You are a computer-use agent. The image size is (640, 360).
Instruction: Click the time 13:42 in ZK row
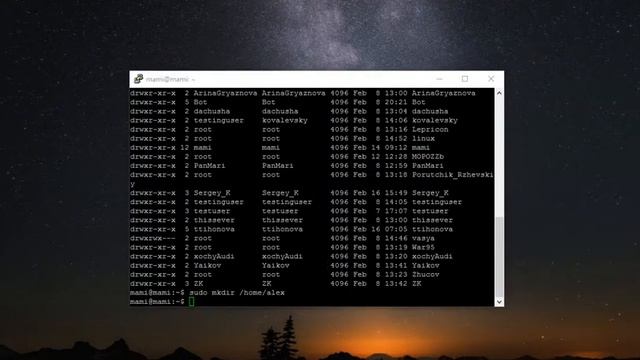(x=396, y=283)
